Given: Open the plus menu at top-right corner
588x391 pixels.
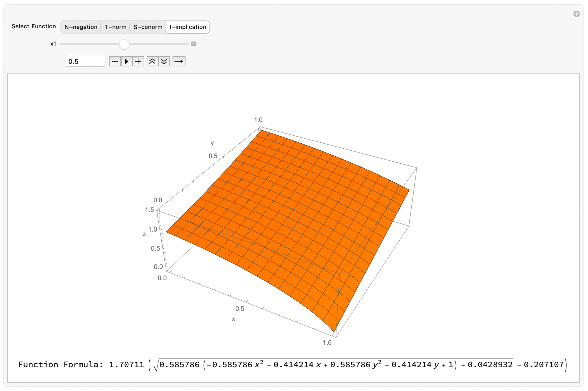Looking at the screenshot, I should pos(577,14).
